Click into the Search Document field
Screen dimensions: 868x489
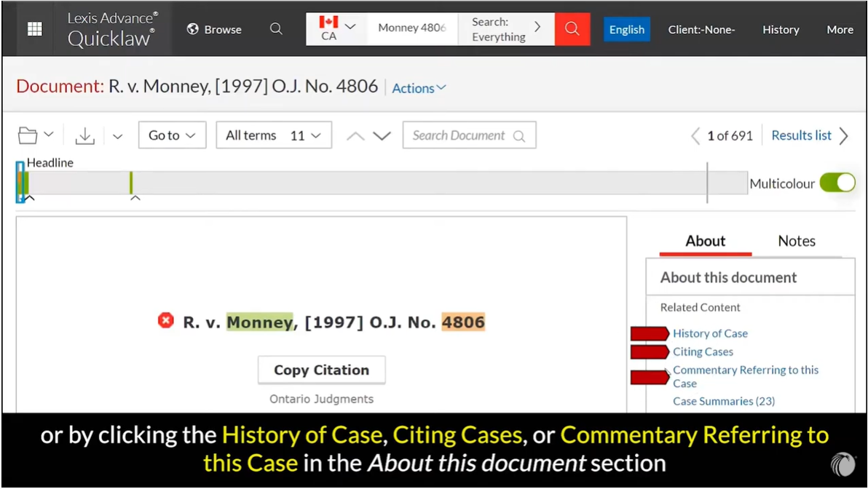pyautogui.click(x=460, y=135)
